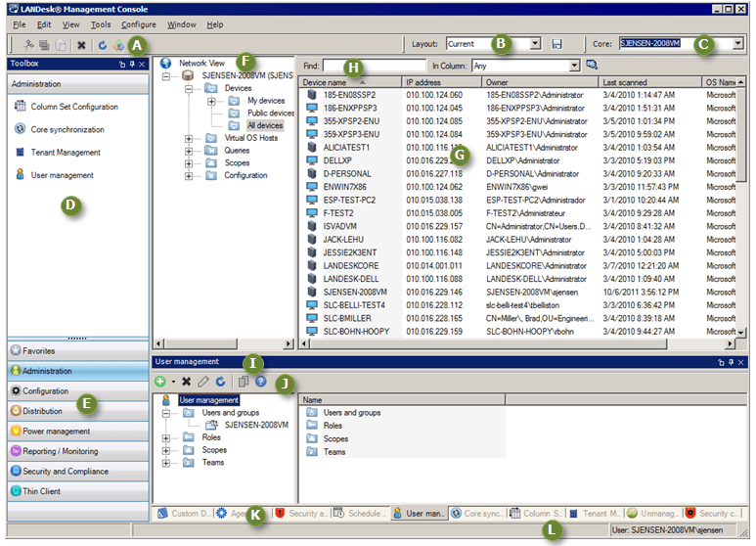Click right arrow of tree horizontal scrollbar
Viewport: 756px width, 546px height.
click(x=289, y=343)
